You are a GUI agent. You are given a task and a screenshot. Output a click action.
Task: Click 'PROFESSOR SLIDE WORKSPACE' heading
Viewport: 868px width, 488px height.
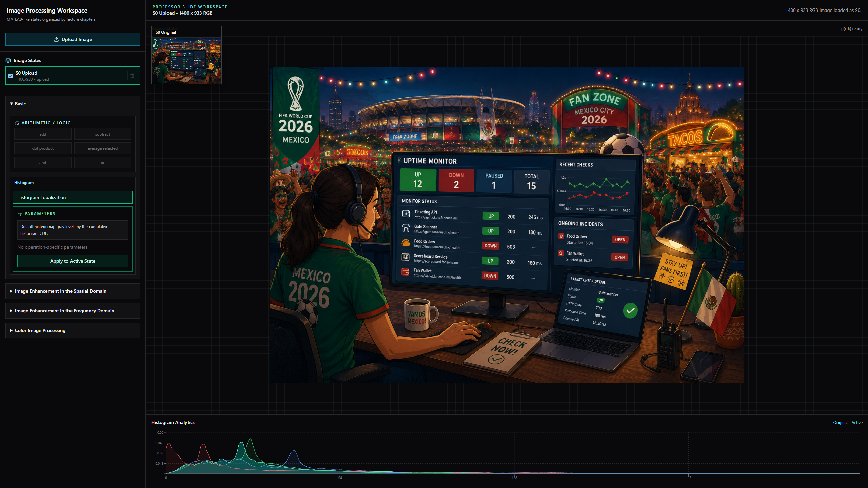pyautogui.click(x=190, y=7)
